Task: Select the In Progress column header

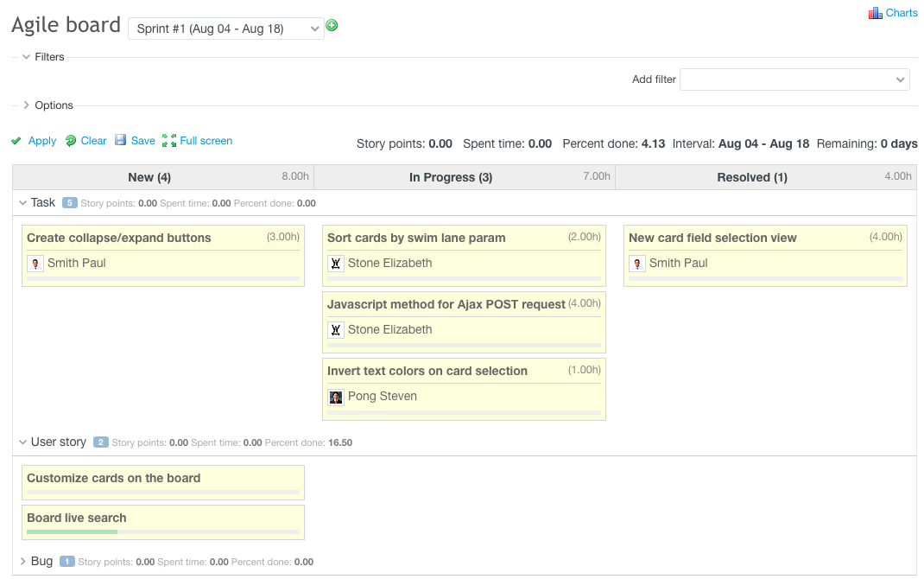Action: pos(450,177)
